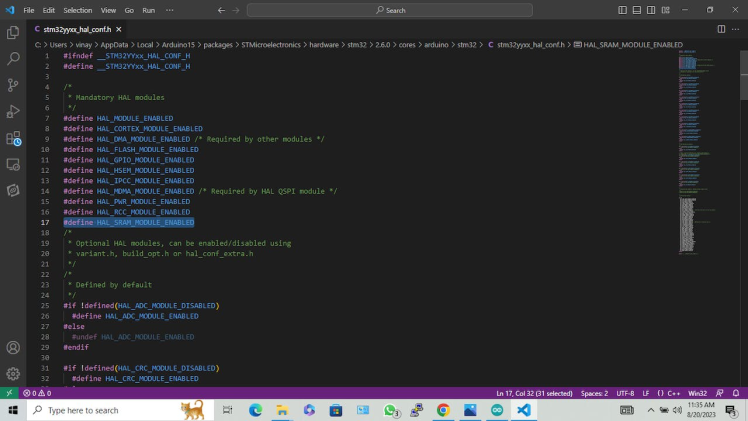Toggle the primary sidebar layout button
The width and height of the screenshot is (748, 421).
point(623,10)
